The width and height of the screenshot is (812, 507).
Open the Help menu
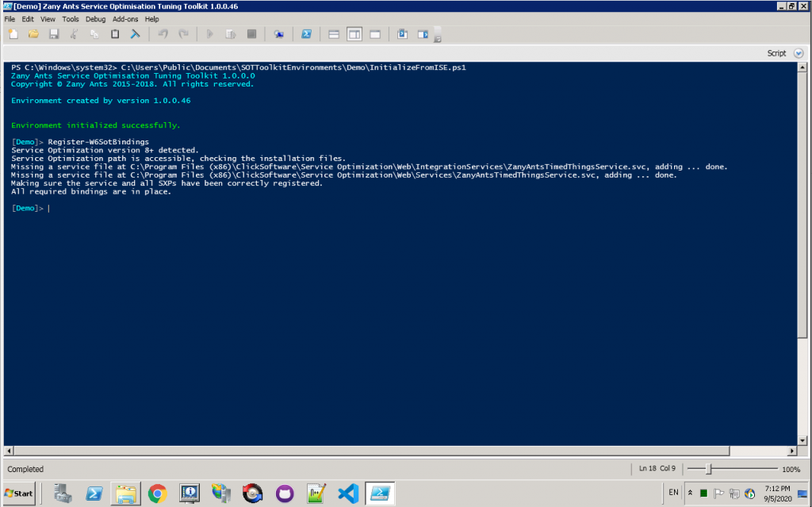click(x=151, y=19)
